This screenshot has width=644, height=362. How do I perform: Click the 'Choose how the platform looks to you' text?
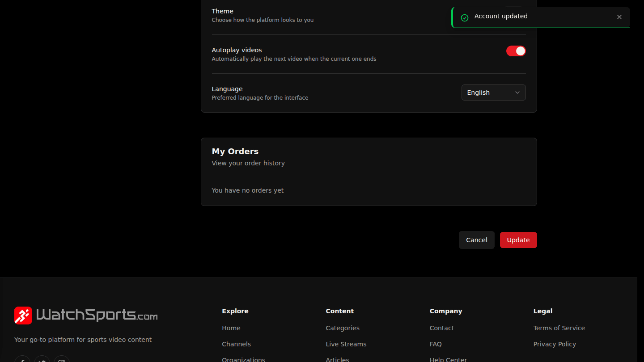click(263, 20)
